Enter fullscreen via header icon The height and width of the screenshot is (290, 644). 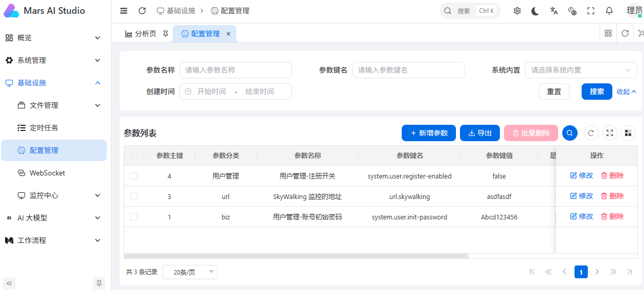[591, 11]
